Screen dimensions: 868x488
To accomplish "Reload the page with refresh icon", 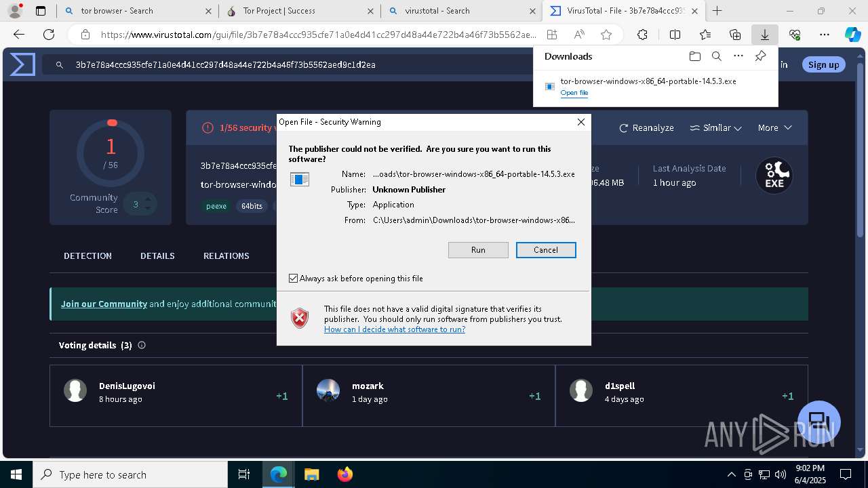I will [49, 35].
